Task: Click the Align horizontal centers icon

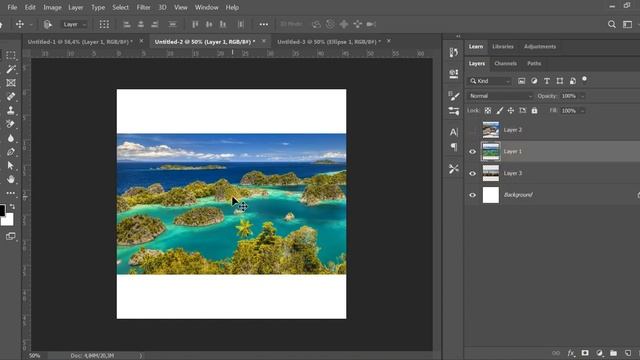Action: (x=141, y=24)
